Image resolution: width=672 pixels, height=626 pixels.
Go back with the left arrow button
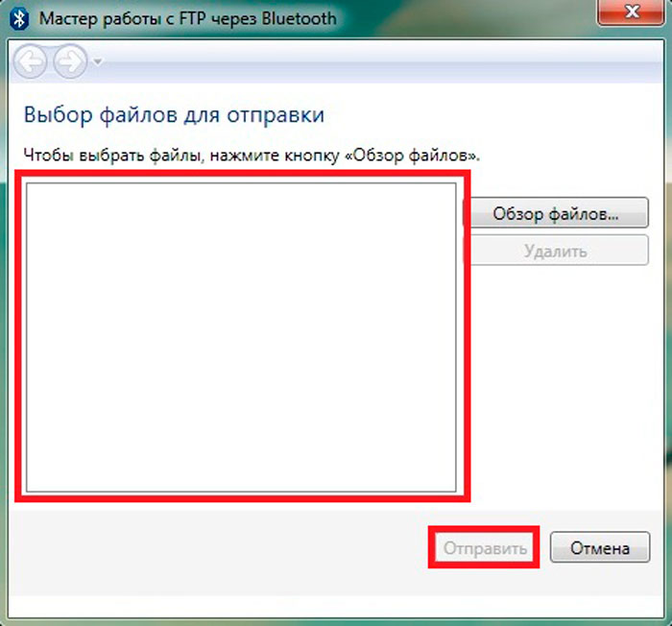[x=30, y=61]
